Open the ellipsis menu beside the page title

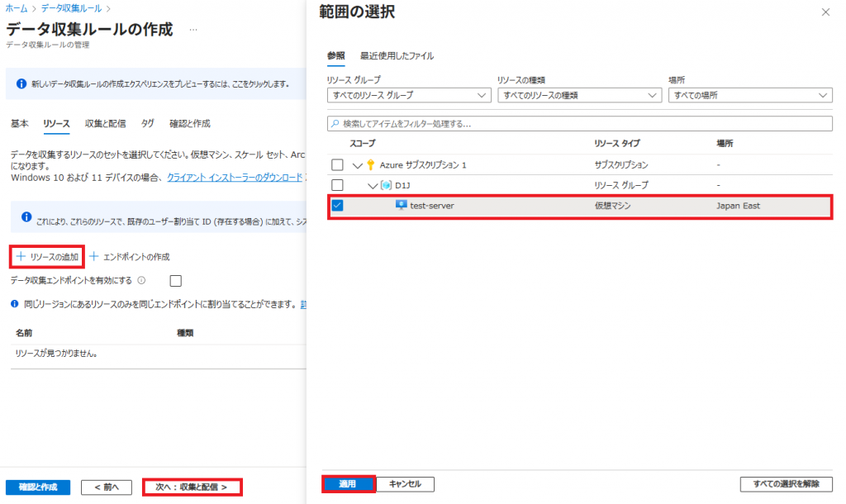click(x=193, y=30)
